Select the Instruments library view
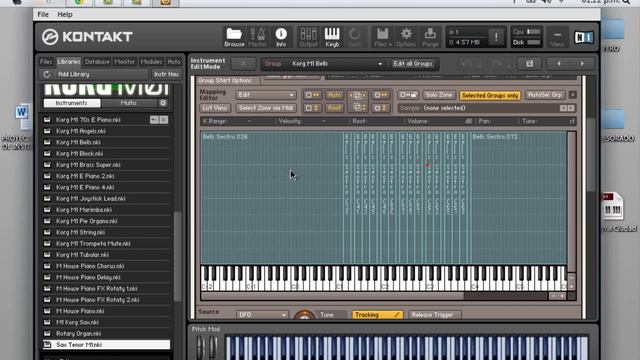 point(72,103)
